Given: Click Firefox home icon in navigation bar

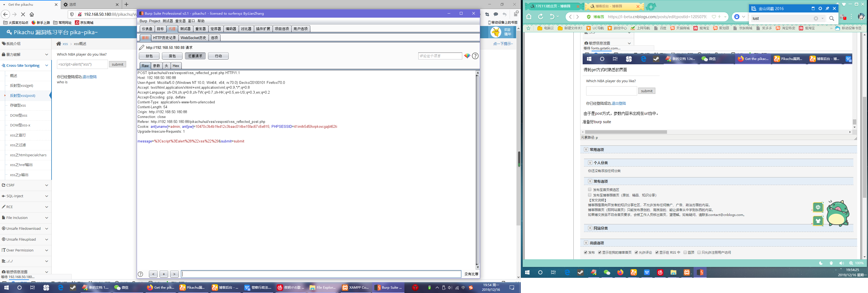Looking at the screenshot, I should [x=32, y=14].
